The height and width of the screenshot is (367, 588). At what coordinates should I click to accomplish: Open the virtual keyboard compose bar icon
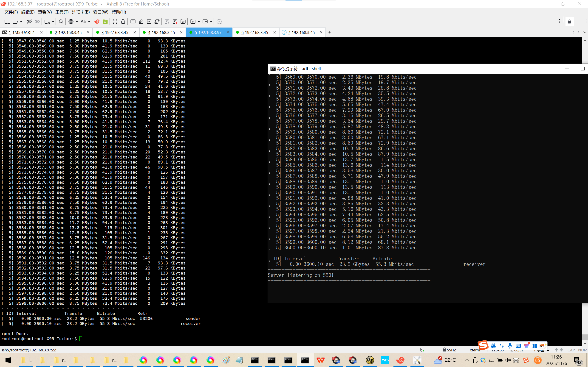click(x=133, y=22)
